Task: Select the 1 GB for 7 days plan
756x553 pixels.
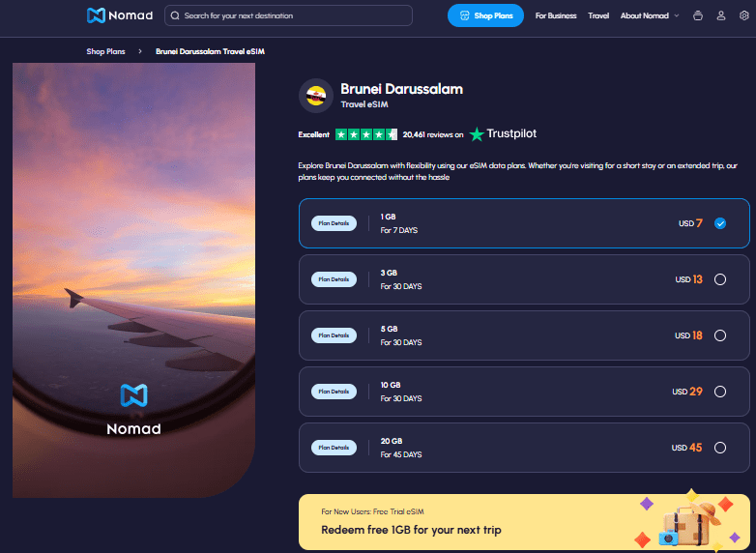Action: pyautogui.click(x=524, y=223)
